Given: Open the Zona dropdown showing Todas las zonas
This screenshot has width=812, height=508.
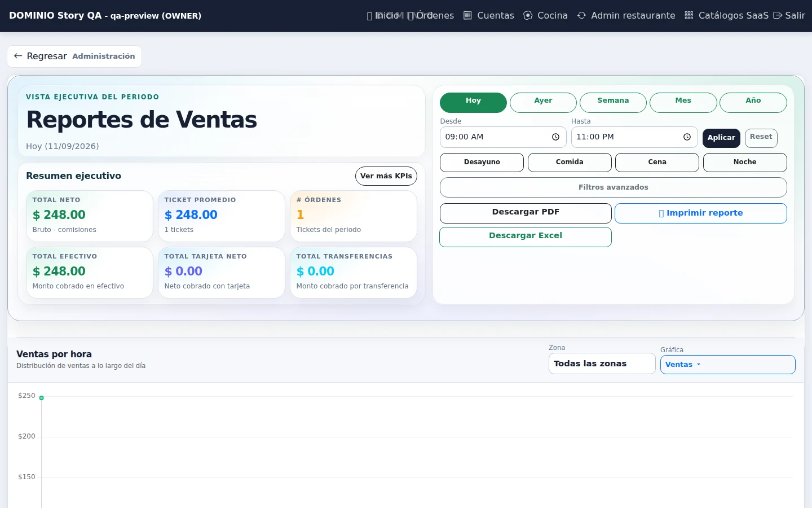Looking at the screenshot, I should pos(602,364).
